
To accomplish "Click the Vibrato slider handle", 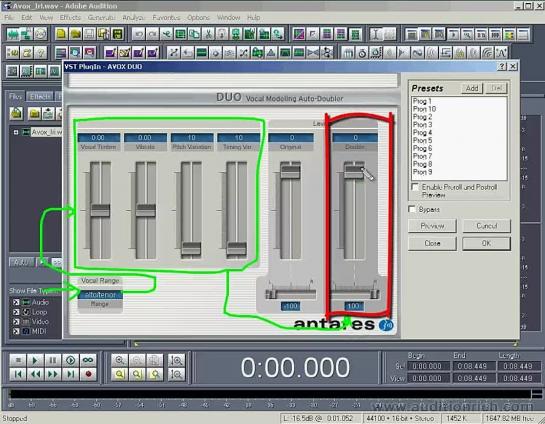I will (x=146, y=210).
